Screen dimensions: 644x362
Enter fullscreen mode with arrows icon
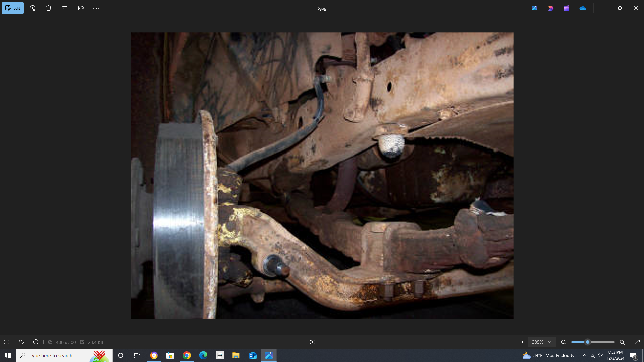[x=637, y=342]
